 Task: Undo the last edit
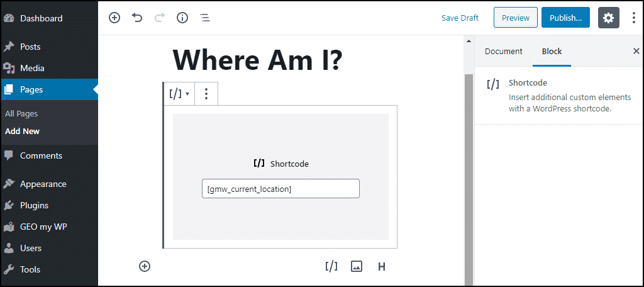click(136, 18)
